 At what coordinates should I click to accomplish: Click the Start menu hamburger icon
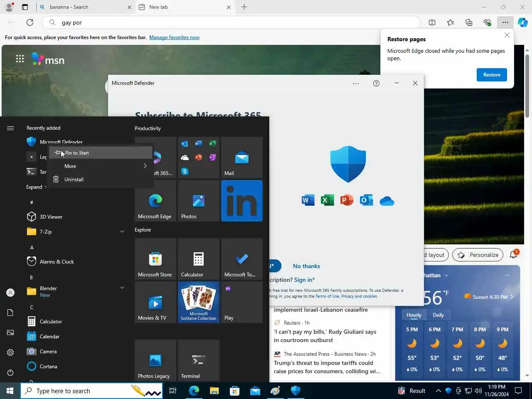pyautogui.click(x=10, y=128)
